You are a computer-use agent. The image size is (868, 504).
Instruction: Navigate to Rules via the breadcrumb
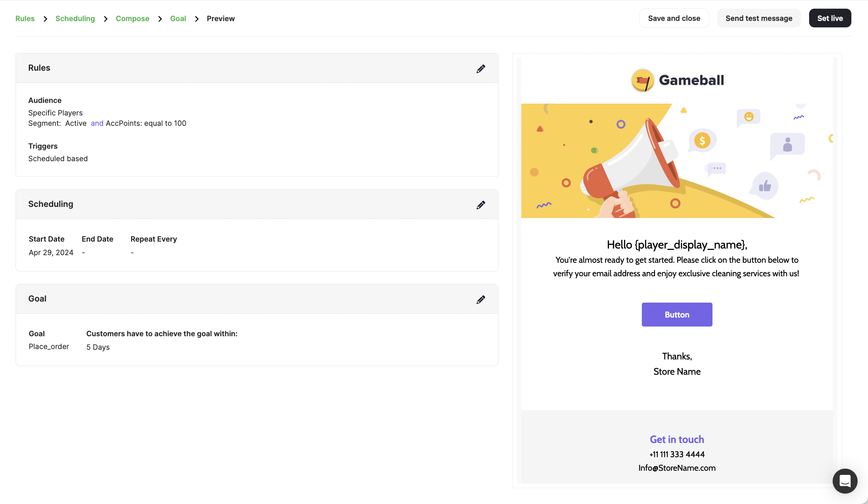pos(25,18)
